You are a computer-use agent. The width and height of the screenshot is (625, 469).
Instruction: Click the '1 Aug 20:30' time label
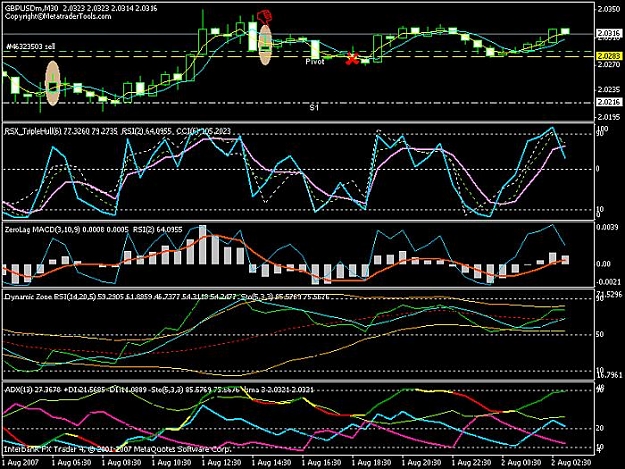(421, 463)
